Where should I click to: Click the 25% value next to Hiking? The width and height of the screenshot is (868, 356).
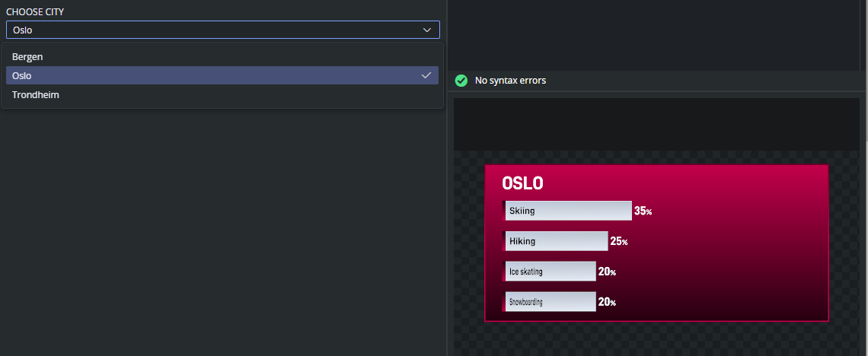click(x=618, y=241)
